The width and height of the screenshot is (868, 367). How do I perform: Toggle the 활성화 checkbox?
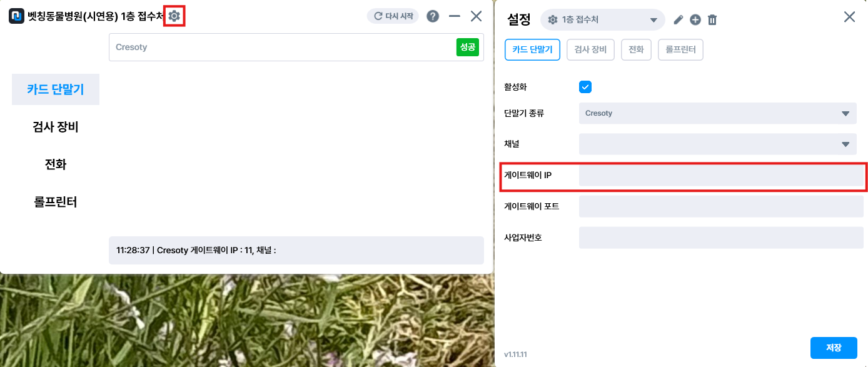(585, 87)
